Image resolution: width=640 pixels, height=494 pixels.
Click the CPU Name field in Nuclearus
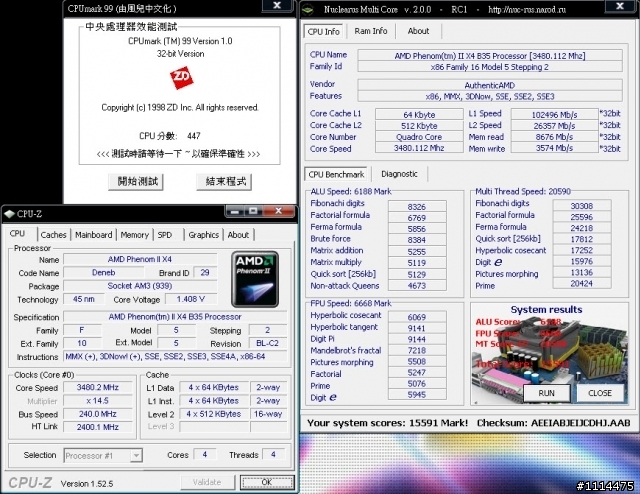490,56
